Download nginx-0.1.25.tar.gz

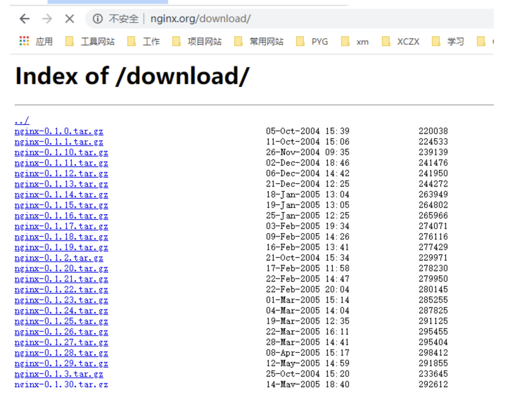[x=61, y=321]
